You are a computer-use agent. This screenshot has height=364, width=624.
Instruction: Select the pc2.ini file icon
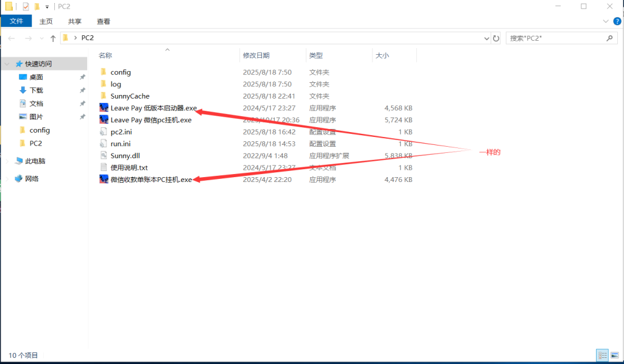(x=104, y=131)
